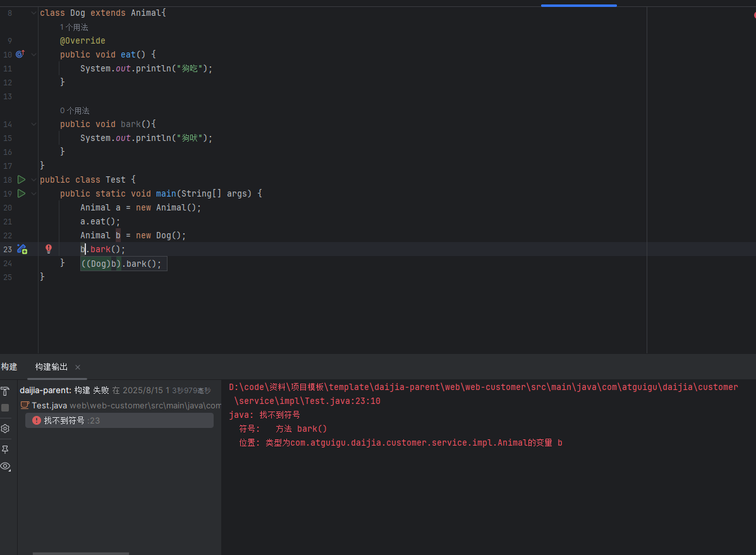Click the bark() call on line 23
756x555 pixels.
107,249
